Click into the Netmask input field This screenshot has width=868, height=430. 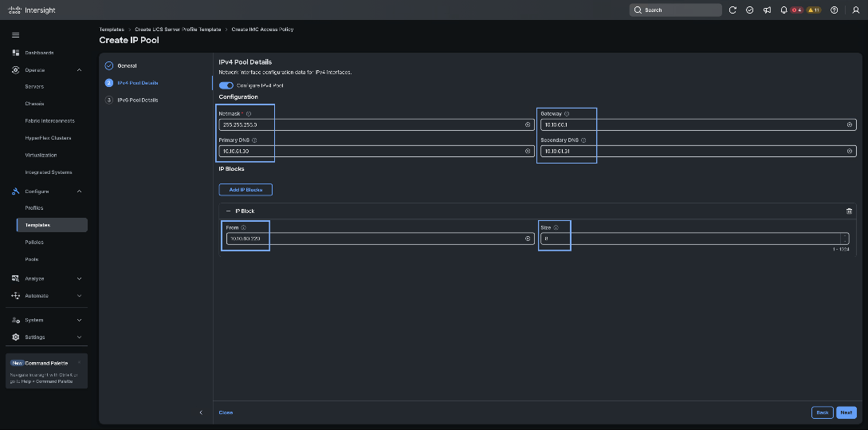tap(376, 124)
